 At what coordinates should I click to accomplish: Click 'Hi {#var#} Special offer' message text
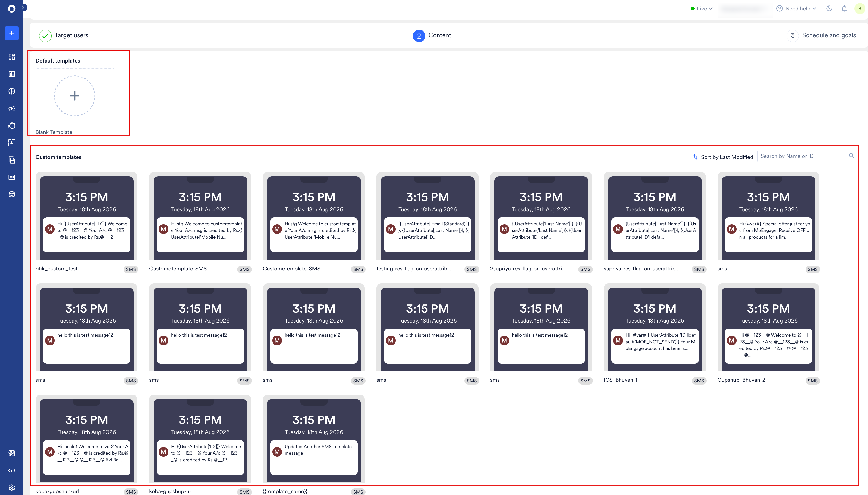(774, 230)
